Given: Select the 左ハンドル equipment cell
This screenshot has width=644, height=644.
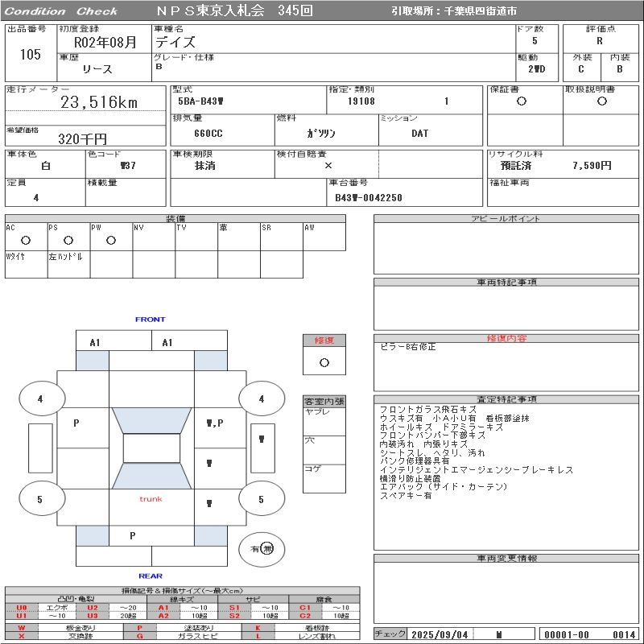Looking at the screenshot, I should point(68,265).
